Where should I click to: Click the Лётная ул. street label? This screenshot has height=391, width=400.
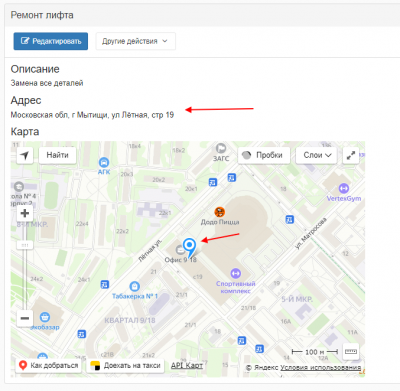[x=150, y=250]
